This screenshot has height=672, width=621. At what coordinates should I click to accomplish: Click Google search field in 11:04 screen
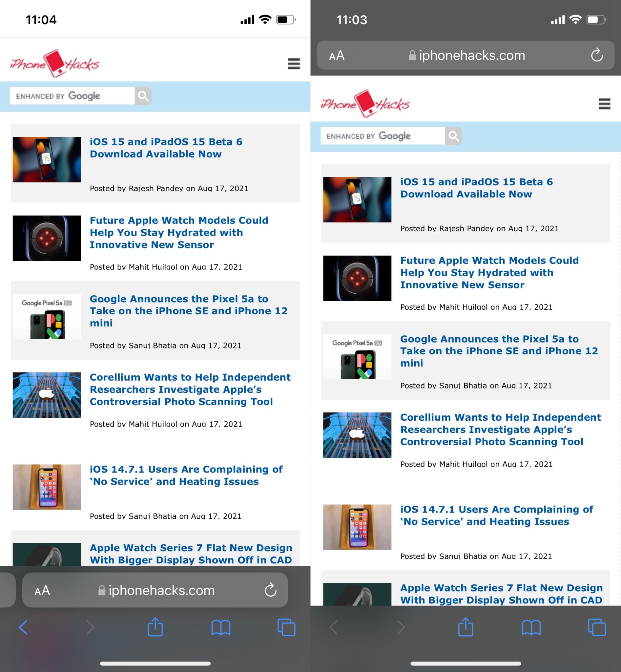72,96
